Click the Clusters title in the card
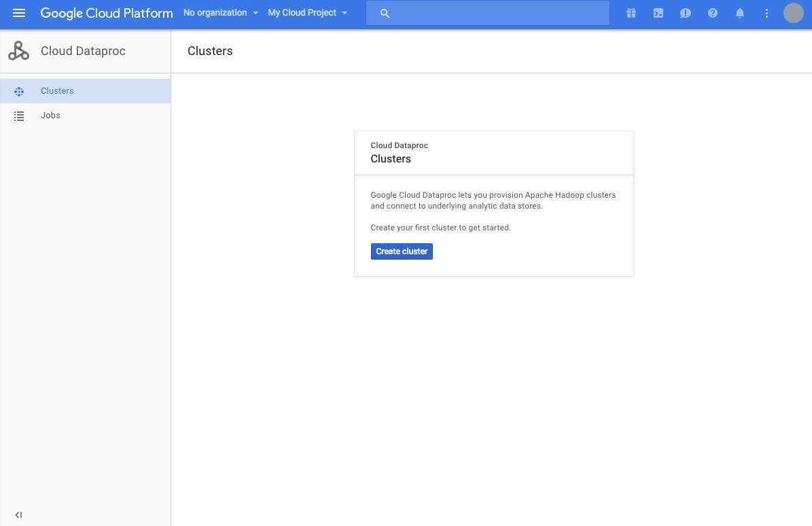This screenshot has width=812, height=526. pos(391,159)
